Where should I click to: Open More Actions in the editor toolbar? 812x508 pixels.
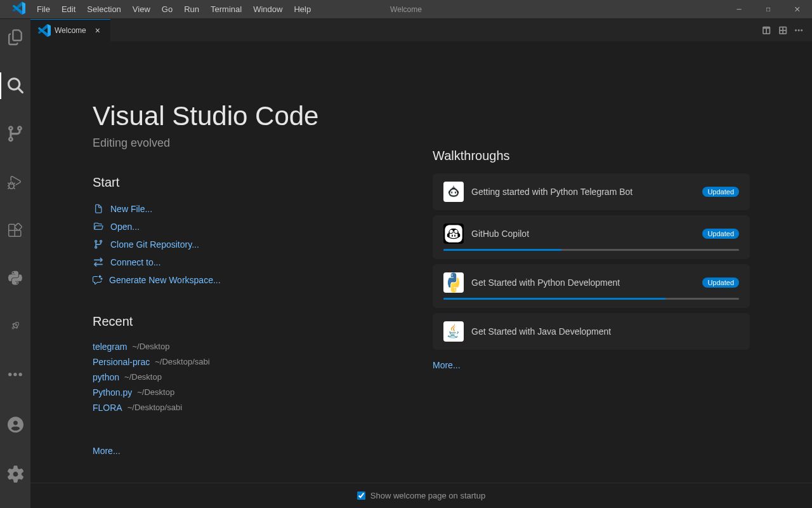pos(799,30)
